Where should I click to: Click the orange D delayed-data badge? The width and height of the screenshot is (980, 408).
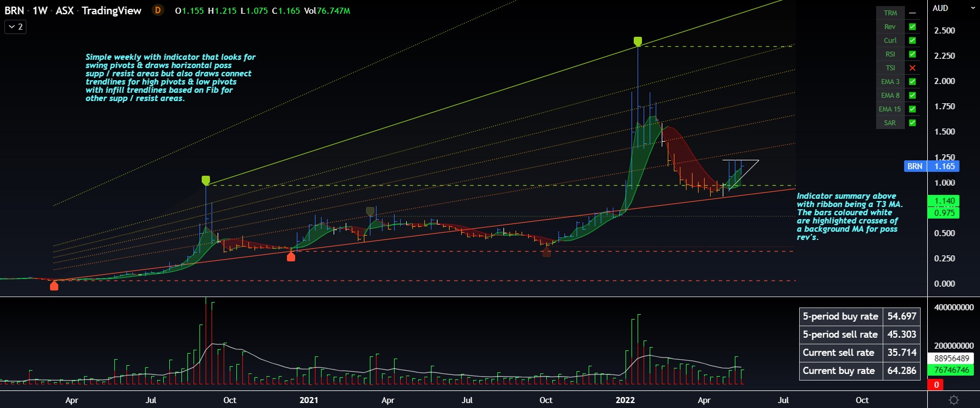(x=158, y=10)
